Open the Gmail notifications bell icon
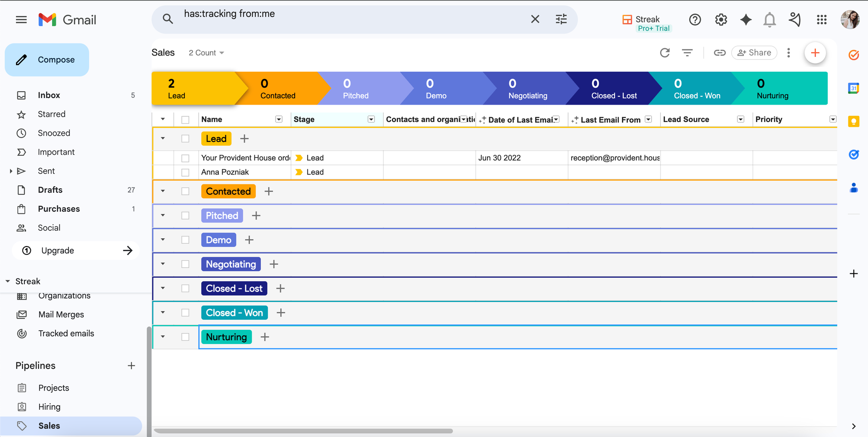 pyautogui.click(x=769, y=20)
